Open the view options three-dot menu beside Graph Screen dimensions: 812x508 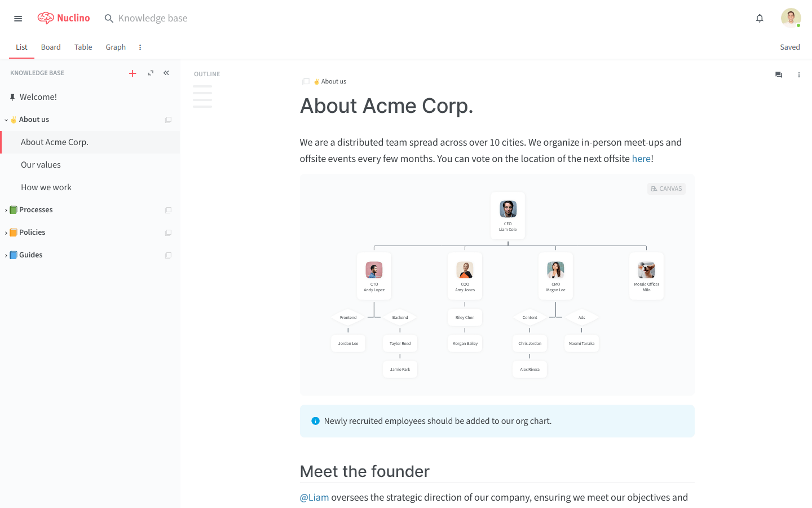point(140,47)
